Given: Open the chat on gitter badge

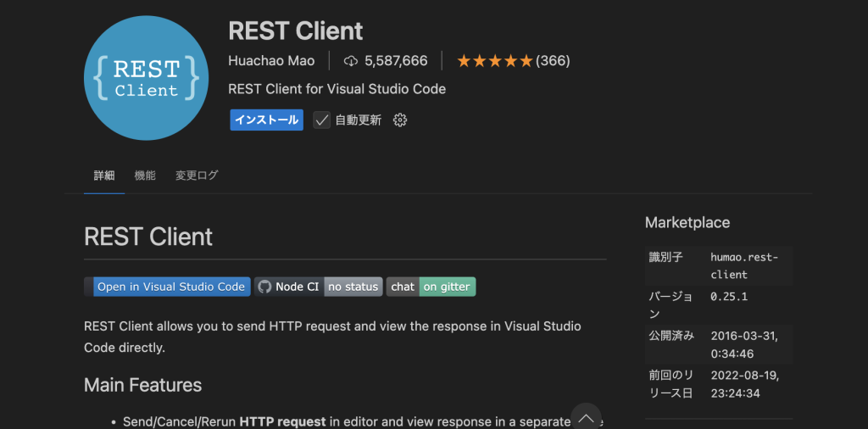Looking at the screenshot, I should (431, 287).
